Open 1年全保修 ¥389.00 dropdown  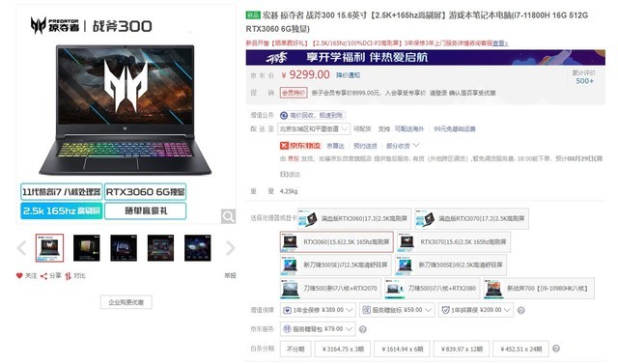pyautogui.click(x=318, y=311)
